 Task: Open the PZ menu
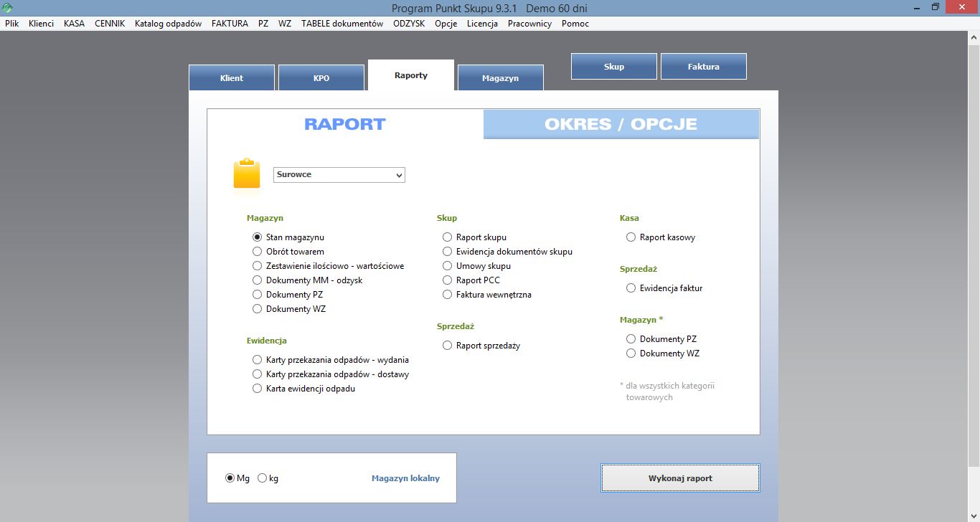(x=263, y=24)
